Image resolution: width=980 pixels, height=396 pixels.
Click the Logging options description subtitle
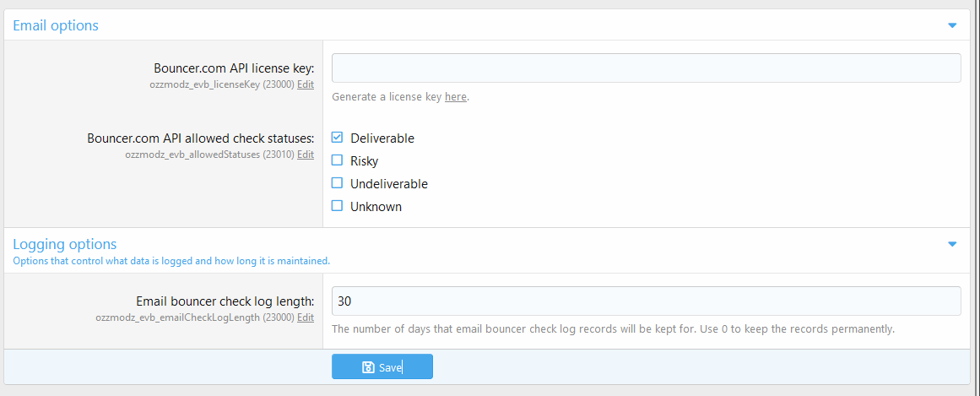point(171,261)
